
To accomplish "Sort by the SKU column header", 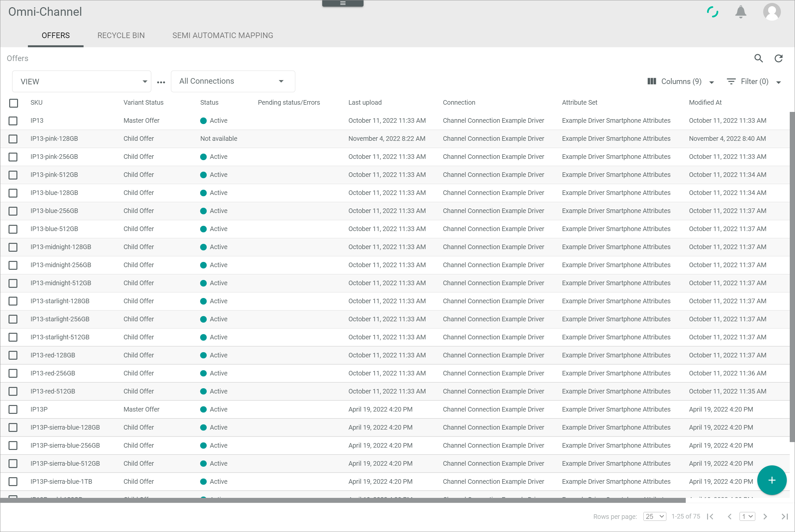I will (36, 102).
